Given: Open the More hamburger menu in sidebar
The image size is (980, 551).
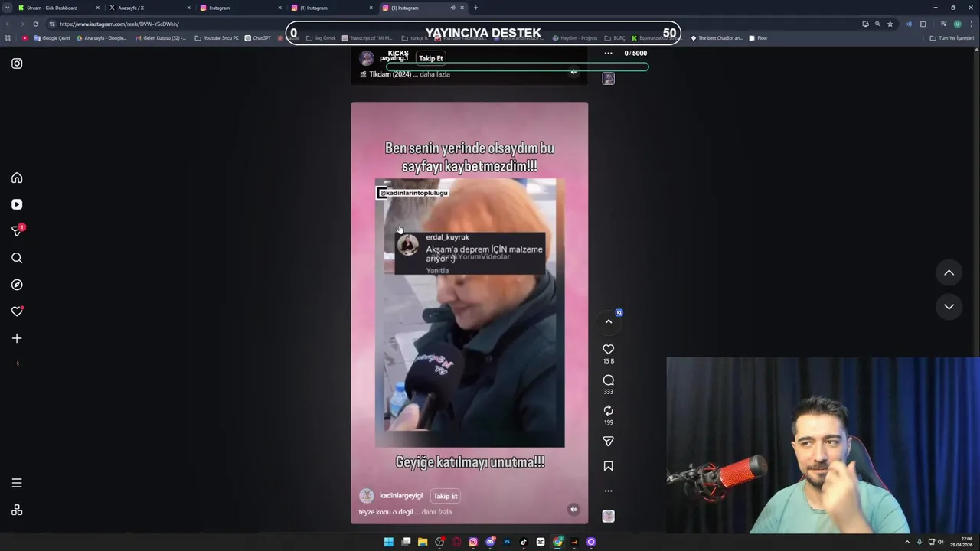Looking at the screenshot, I should (x=17, y=483).
